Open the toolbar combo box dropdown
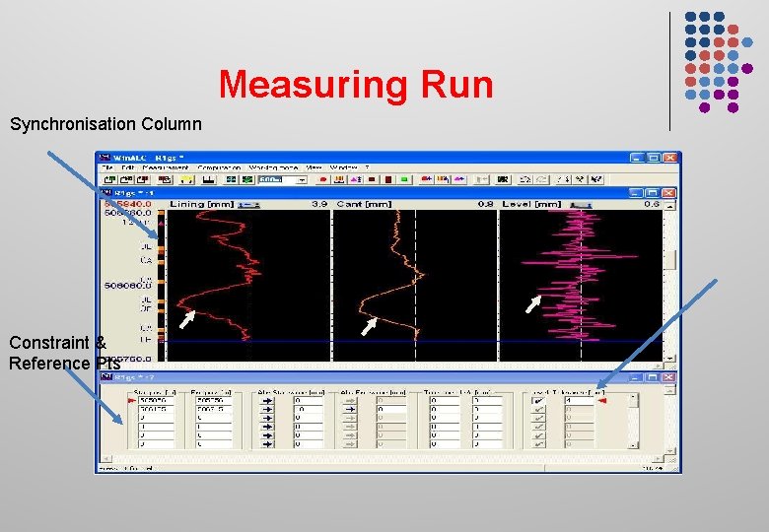The image size is (769, 532). click(302, 179)
